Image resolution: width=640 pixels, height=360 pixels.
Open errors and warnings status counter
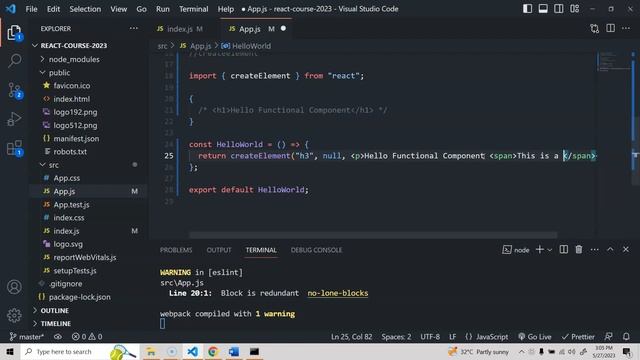87,337
